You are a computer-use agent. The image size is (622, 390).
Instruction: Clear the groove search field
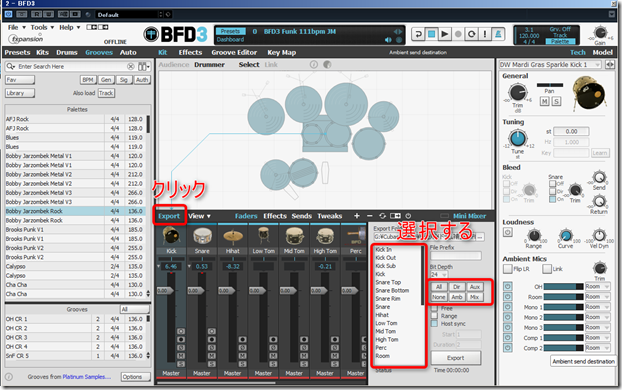tap(131, 66)
